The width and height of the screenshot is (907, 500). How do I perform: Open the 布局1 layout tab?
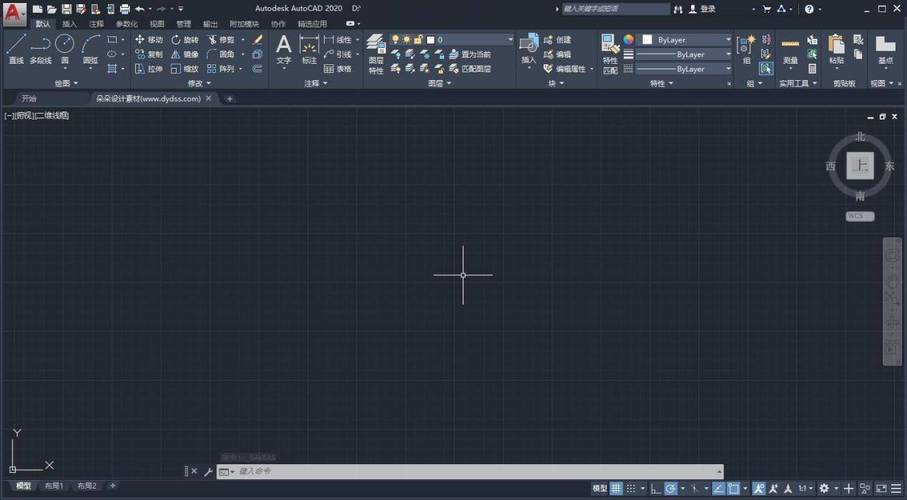pos(53,486)
